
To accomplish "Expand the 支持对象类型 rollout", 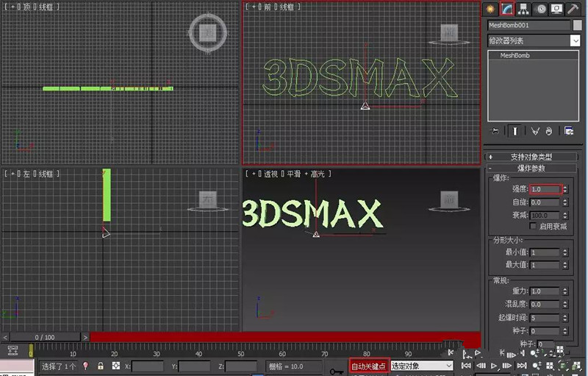I will (x=531, y=157).
